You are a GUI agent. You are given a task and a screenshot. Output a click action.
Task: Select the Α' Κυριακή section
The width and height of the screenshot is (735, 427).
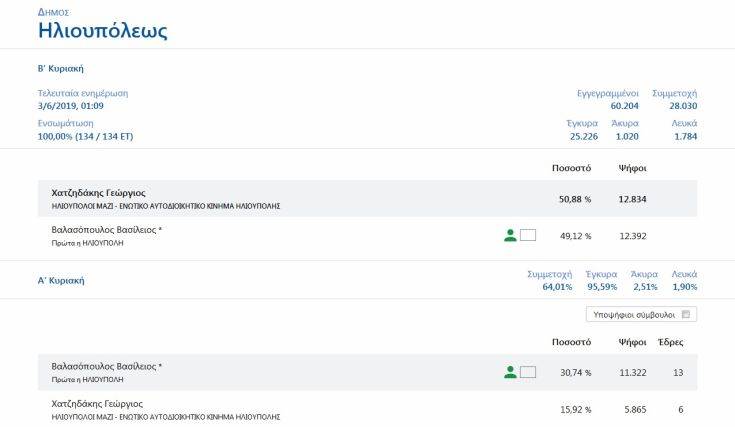tap(60, 281)
